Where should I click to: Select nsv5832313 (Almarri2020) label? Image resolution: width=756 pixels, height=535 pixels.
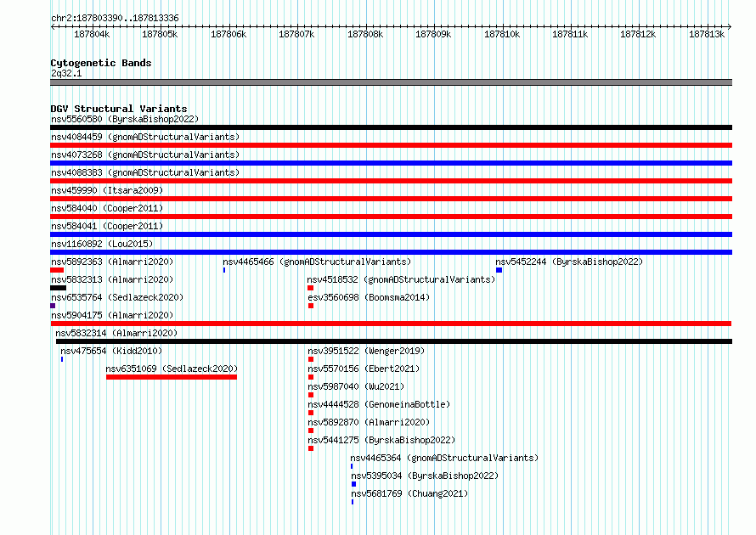[112, 279]
